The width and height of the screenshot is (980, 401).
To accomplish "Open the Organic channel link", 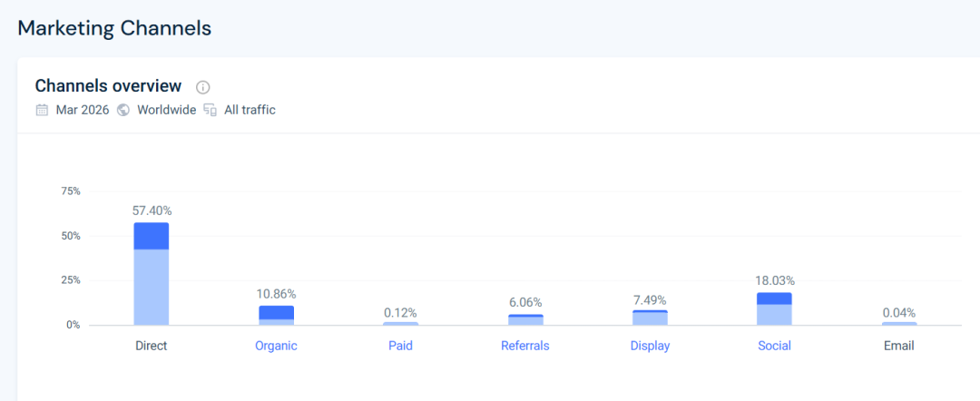I will pos(276,346).
